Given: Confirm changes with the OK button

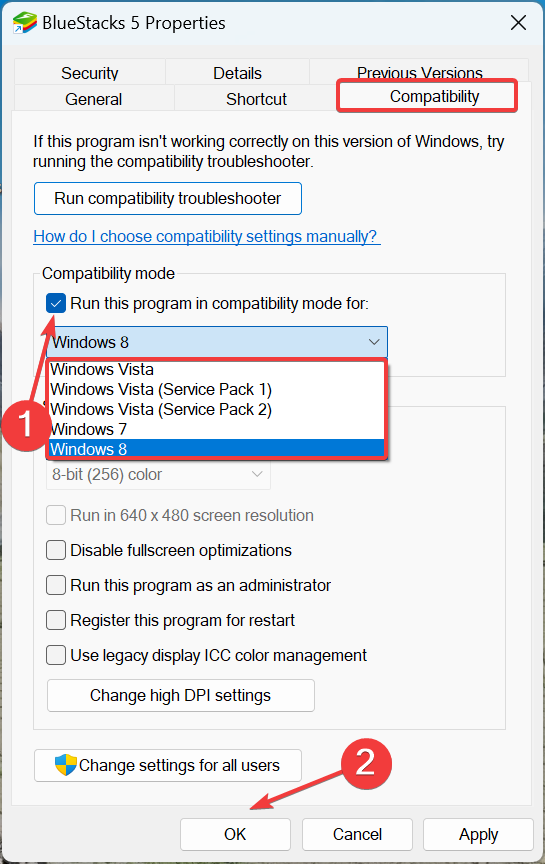Looking at the screenshot, I should pyautogui.click(x=235, y=834).
